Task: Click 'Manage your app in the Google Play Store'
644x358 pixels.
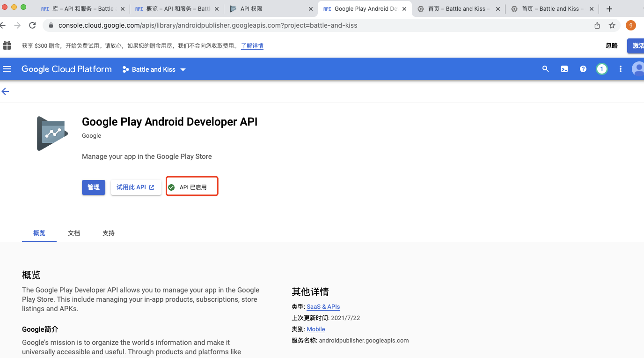Action: click(147, 157)
